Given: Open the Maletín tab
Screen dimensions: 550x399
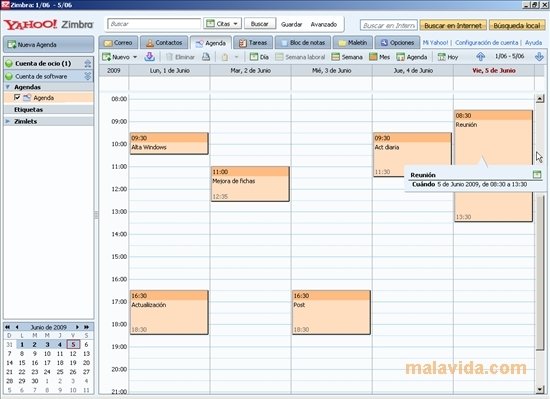Looking at the screenshot, I should point(353,43).
